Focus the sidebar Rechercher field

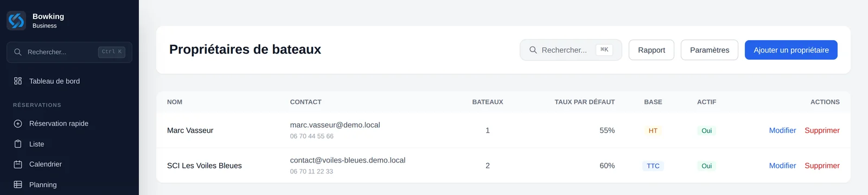tap(69, 52)
